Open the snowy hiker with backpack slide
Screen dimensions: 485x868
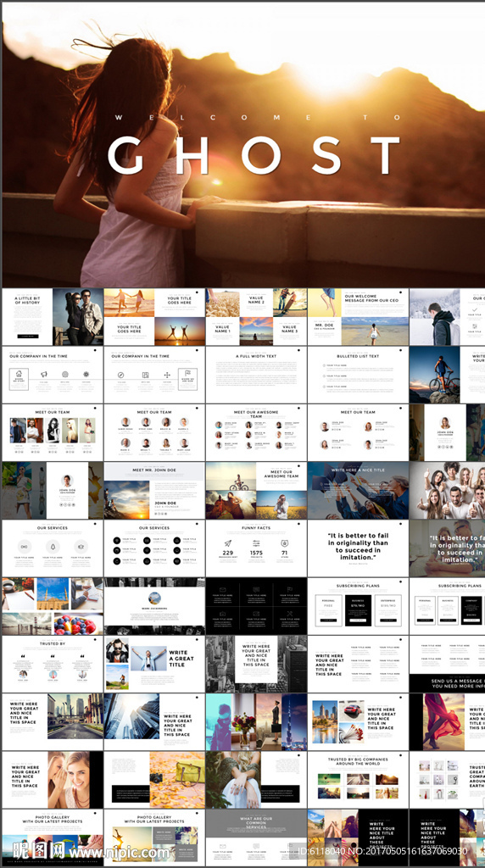click(x=447, y=317)
